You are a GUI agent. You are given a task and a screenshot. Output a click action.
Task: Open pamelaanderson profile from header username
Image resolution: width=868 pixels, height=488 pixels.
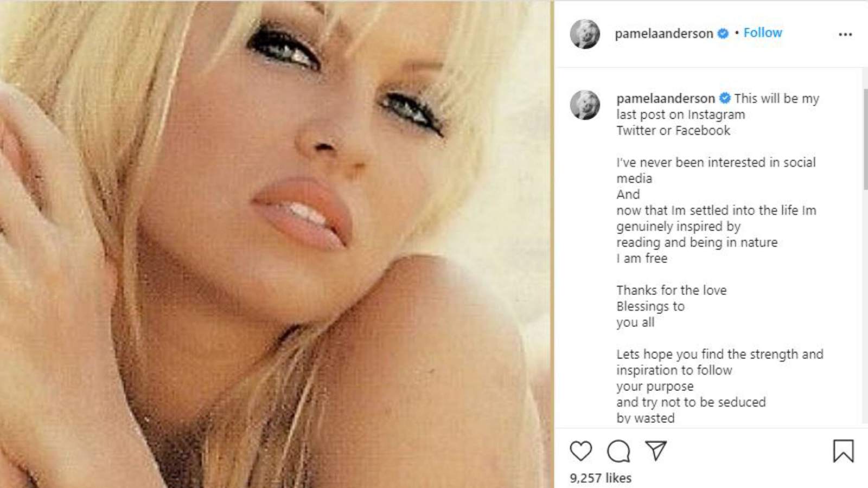[x=663, y=33]
